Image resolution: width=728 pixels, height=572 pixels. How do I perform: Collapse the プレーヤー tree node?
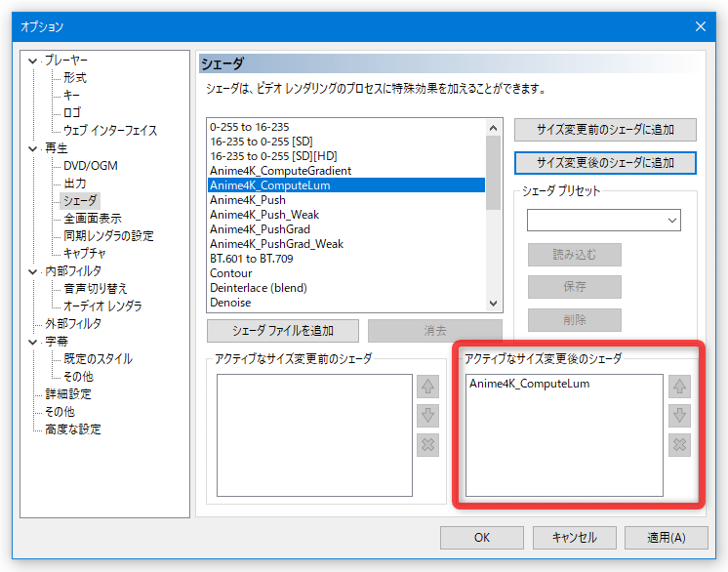pos(32,61)
